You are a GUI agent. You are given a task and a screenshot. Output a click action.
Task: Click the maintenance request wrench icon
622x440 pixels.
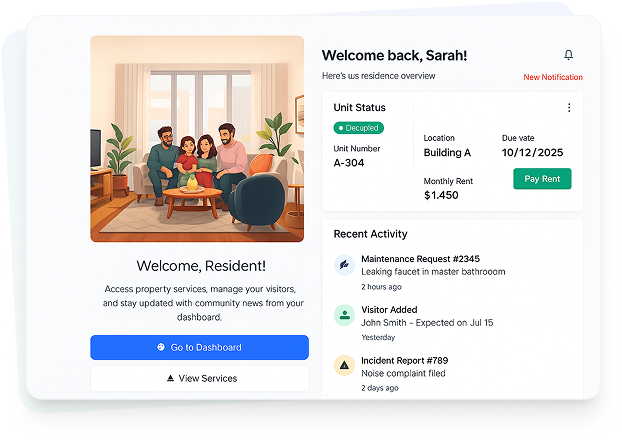point(344,265)
